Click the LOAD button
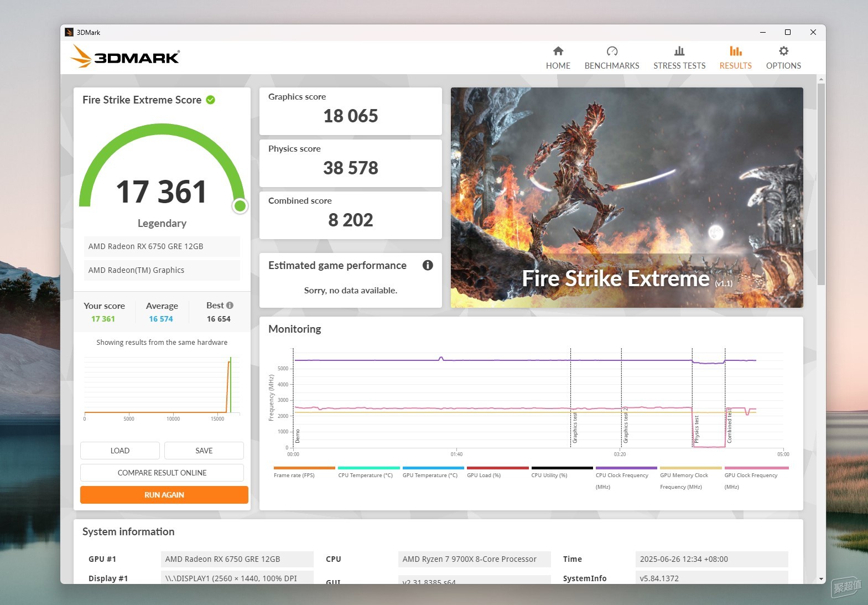The width and height of the screenshot is (868, 605). [120, 451]
